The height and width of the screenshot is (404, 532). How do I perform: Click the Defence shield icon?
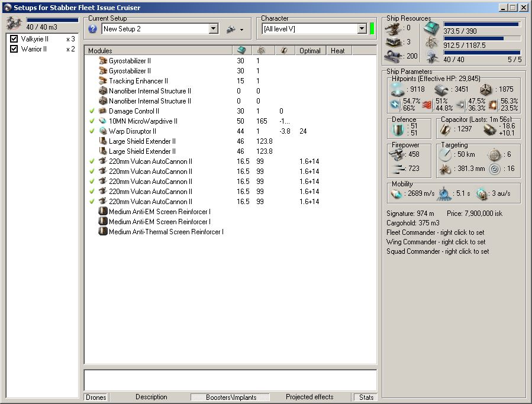[x=398, y=129]
